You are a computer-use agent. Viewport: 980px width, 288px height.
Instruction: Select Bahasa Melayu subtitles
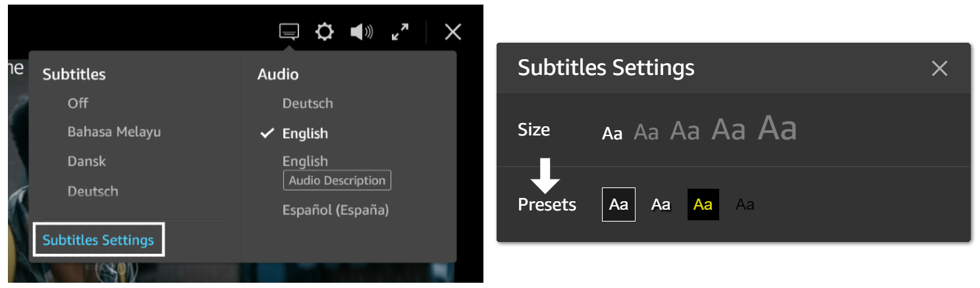click(x=114, y=132)
